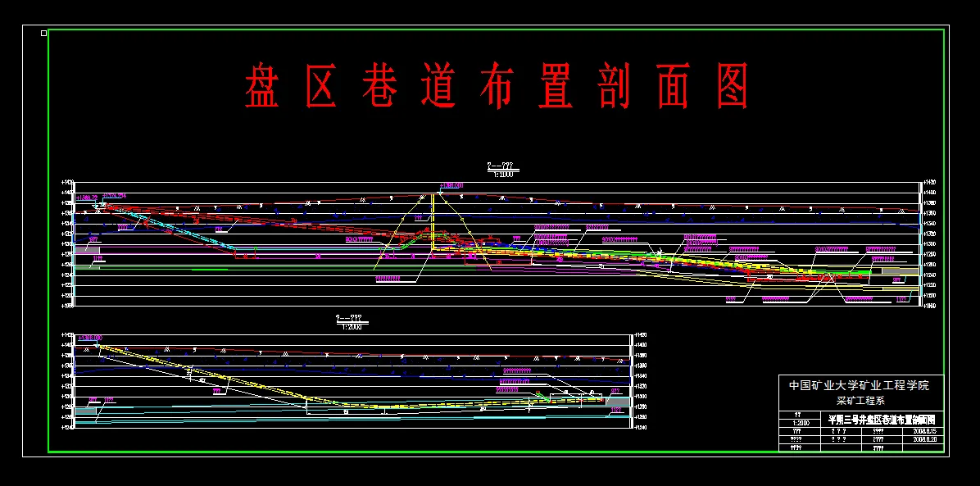Screen dimensions: 980x486
Task: Select the 1:2000 scale under the upper section heading
Action: pos(503,175)
